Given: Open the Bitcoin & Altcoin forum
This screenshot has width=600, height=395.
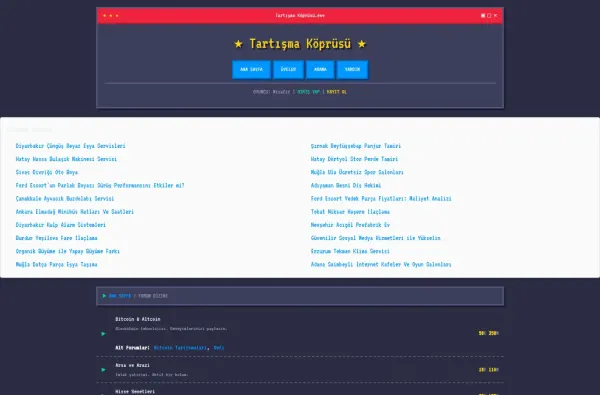Looking at the screenshot, I should [x=138, y=319].
